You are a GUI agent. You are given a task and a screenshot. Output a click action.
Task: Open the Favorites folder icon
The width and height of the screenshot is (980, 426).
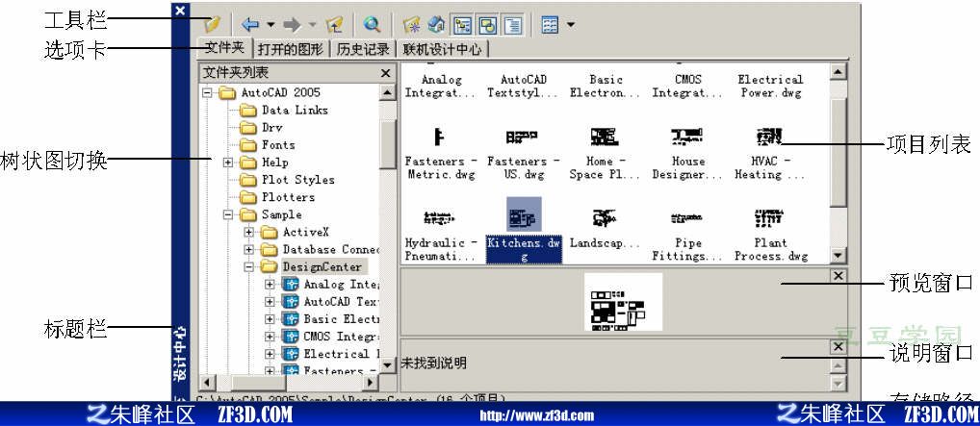[411, 25]
